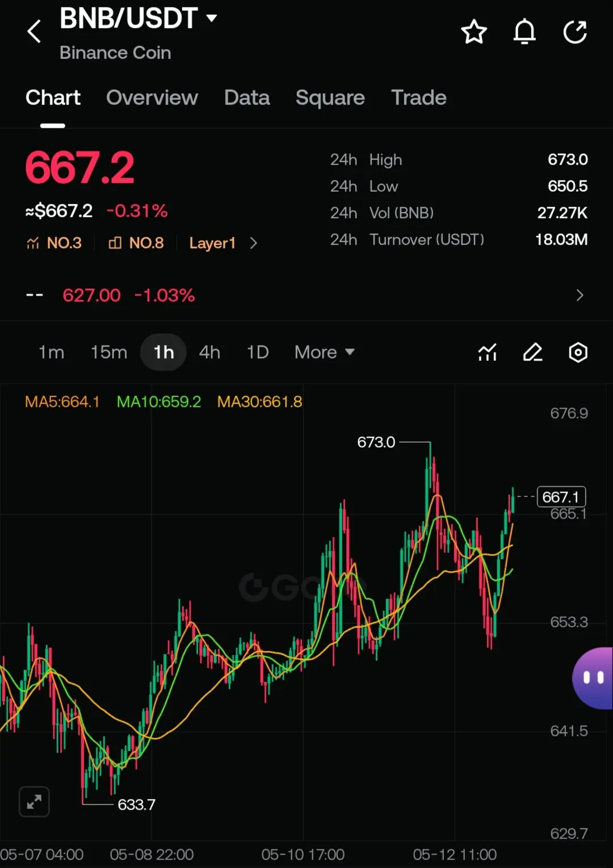
Task: Activate the drawing pencil tool
Action: 532,352
